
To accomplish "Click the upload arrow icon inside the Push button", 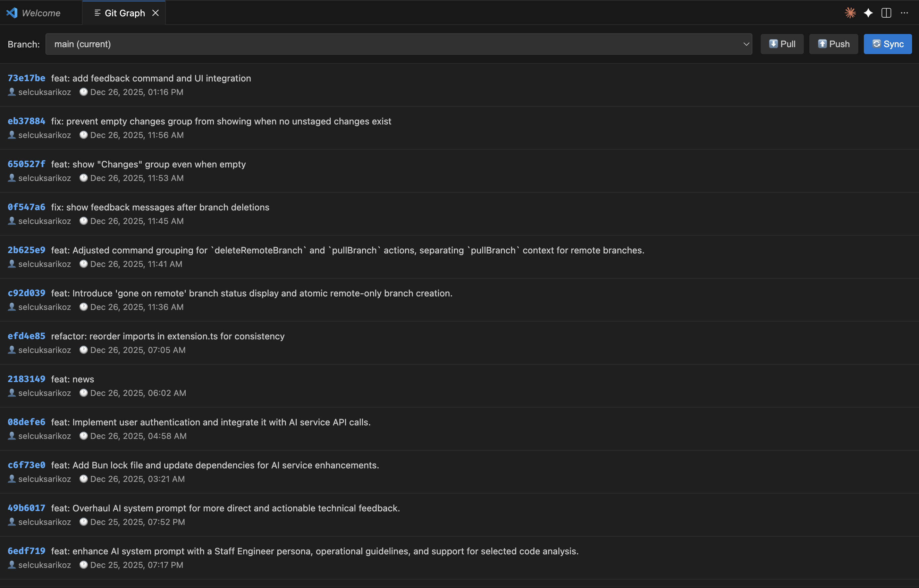I will tap(822, 44).
